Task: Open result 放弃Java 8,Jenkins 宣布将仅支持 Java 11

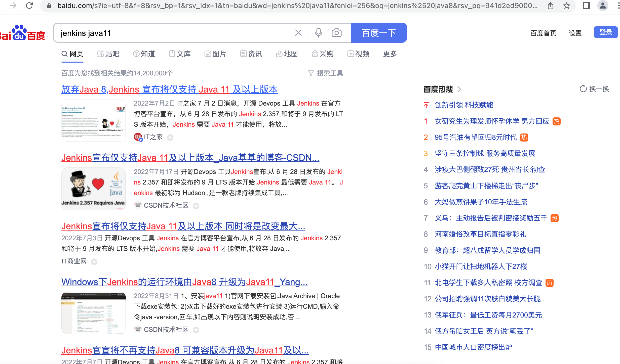Action: tap(169, 89)
